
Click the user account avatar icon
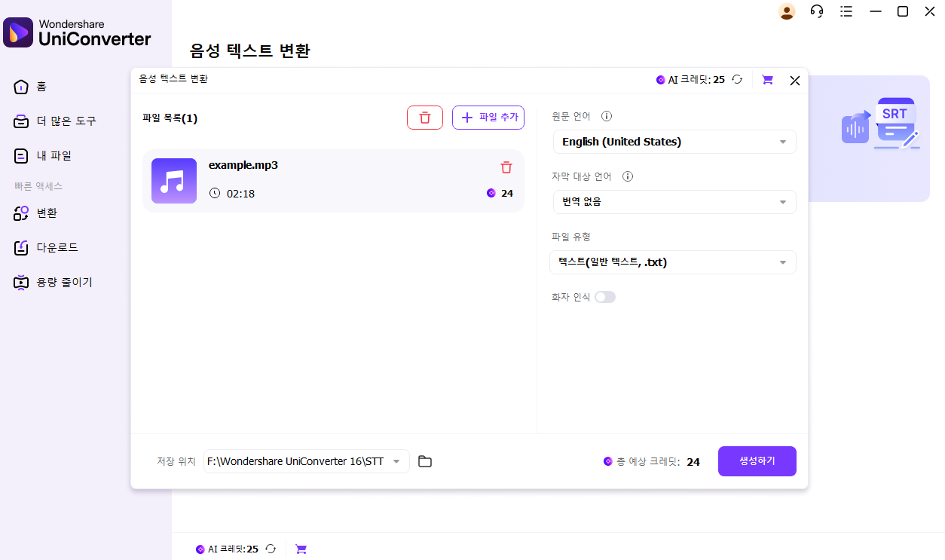(x=787, y=11)
